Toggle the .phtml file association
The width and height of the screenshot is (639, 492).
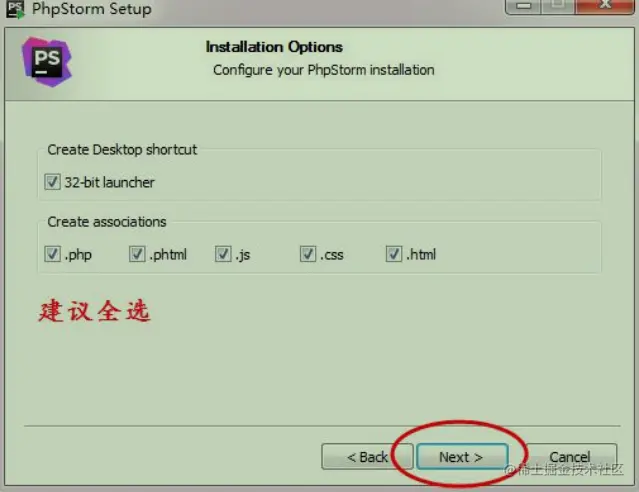pyautogui.click(x=137, y=254)
